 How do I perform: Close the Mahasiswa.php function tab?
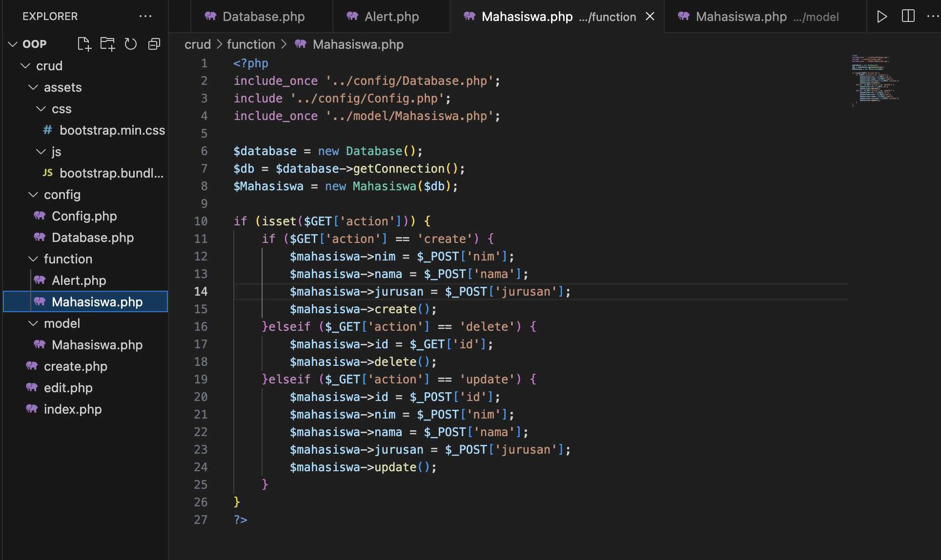tap(650, 17)
